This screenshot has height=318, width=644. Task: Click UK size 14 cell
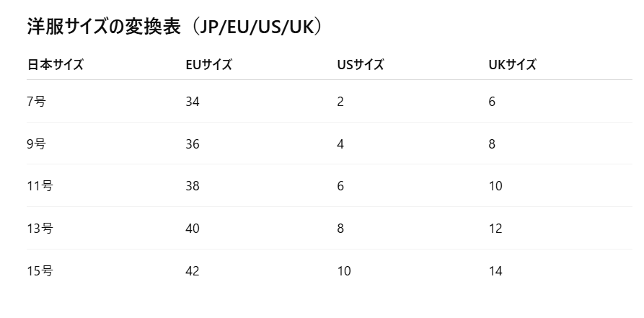[x=495, y=271]
